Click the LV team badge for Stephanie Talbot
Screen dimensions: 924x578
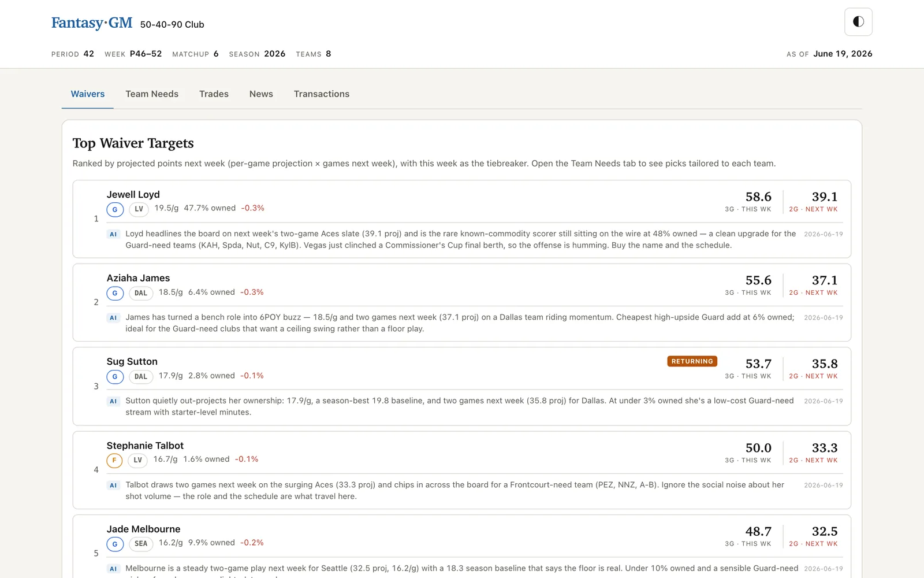click(137, 461)
